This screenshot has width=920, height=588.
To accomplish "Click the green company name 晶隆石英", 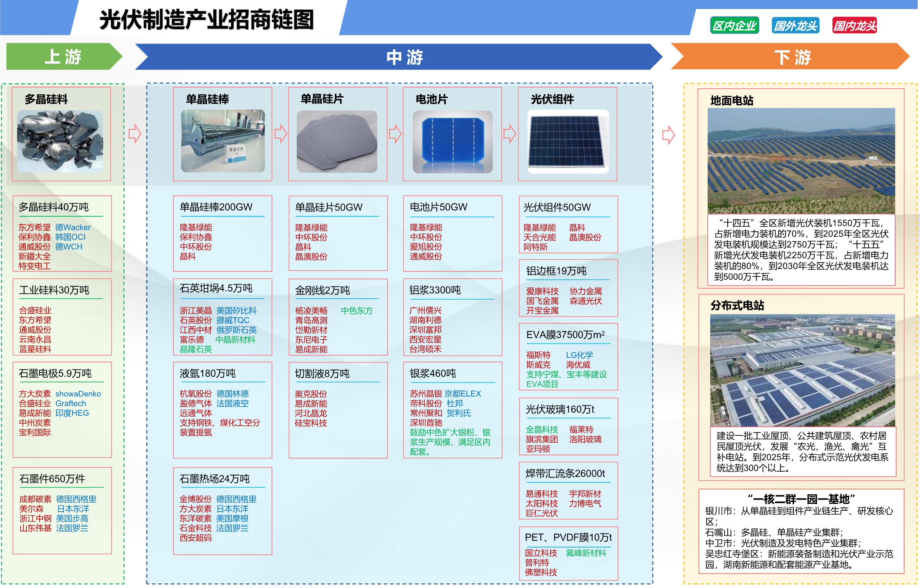I will click(196, 349).
